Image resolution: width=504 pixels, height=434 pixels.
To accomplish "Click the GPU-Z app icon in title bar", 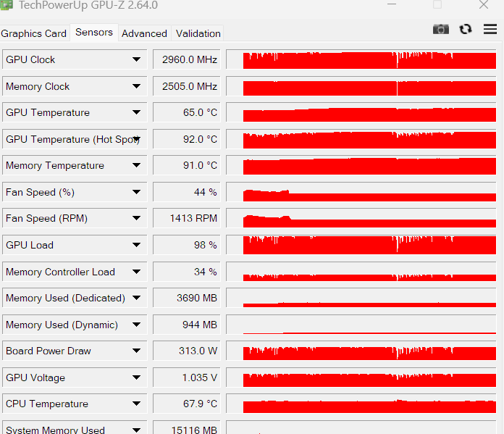I will 7,5.
